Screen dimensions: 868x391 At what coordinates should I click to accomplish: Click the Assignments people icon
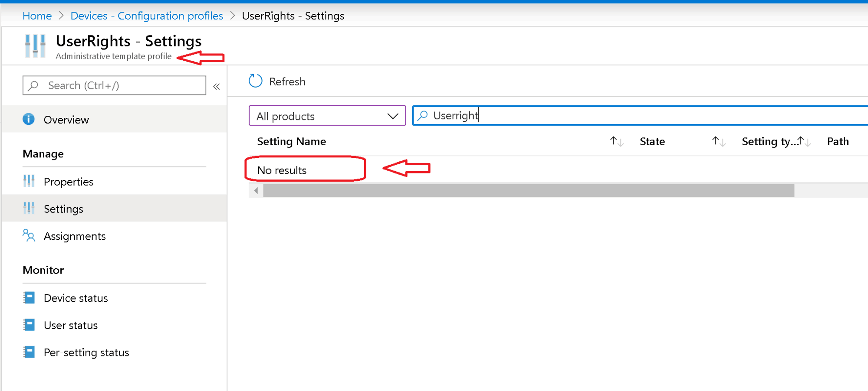29,235
